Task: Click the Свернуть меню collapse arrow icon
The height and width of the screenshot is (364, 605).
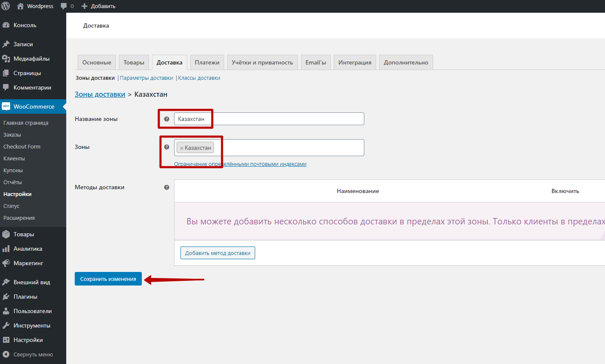Action: tap(6, 354)
